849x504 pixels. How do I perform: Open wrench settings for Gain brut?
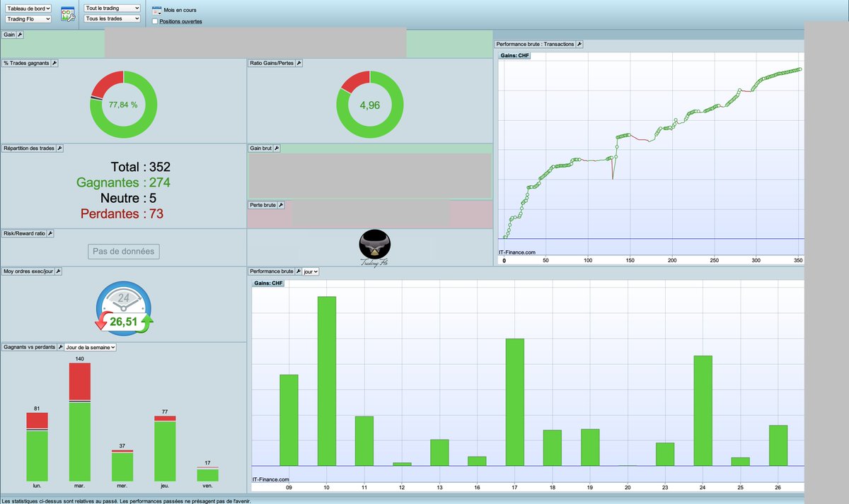(277, 148)
